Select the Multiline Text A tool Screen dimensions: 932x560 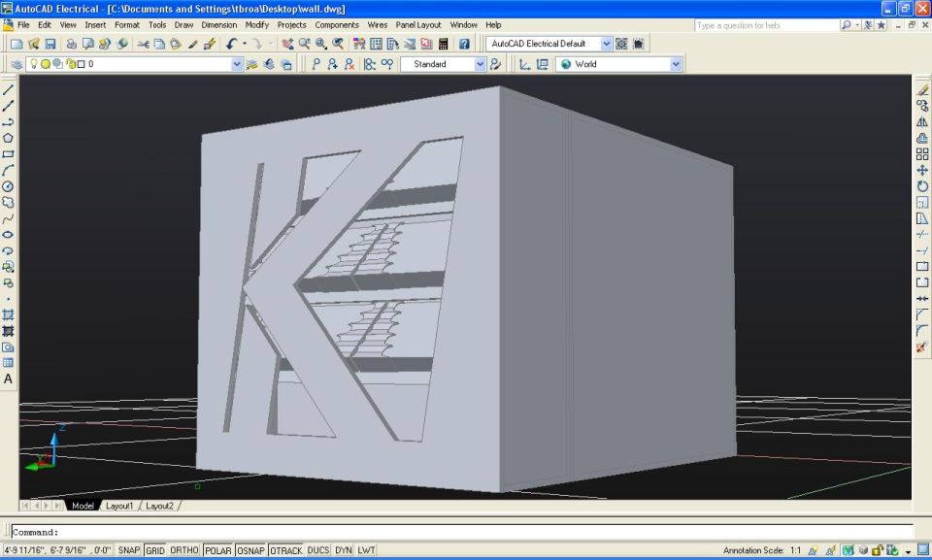(9, 379)
